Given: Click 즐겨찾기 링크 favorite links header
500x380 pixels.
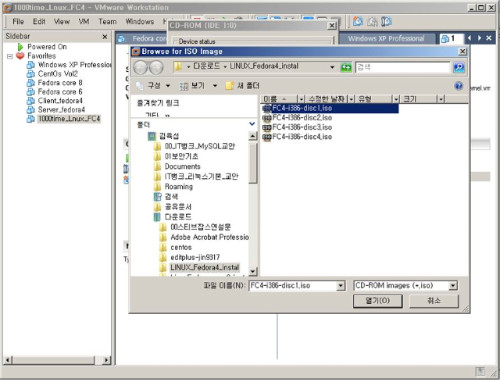Looking at the screenshot, I should click(158, 103).
